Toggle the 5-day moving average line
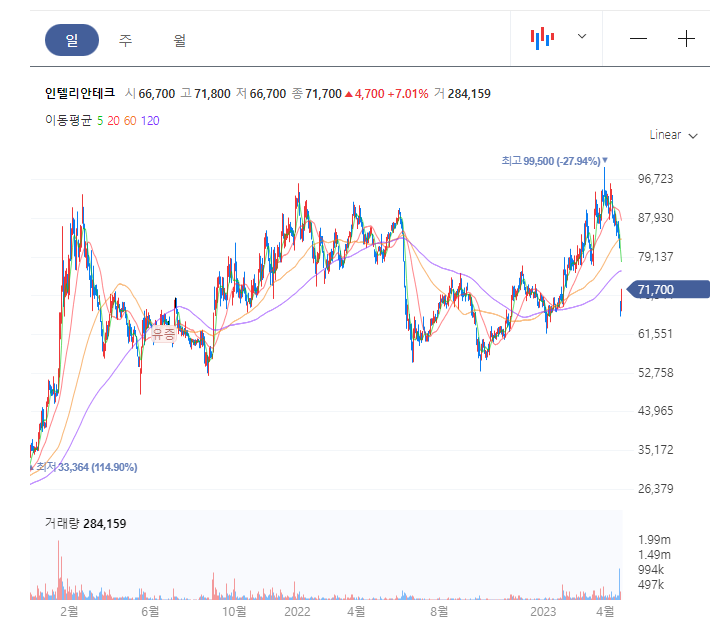712x631 pixels. (100, 121)
